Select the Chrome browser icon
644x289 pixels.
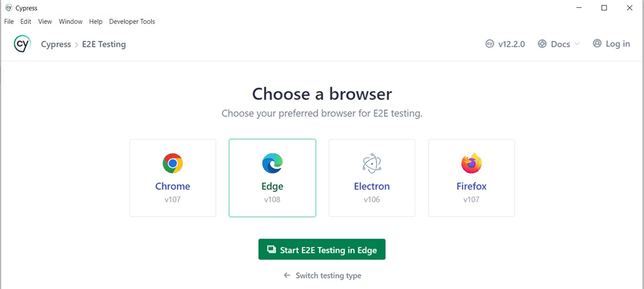coord(172,163)
